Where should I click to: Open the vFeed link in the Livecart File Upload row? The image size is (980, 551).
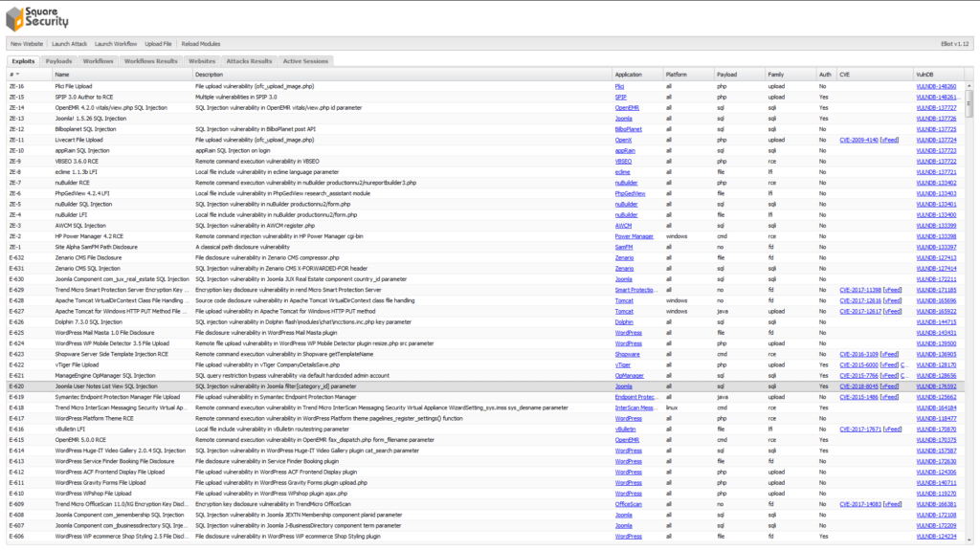pos(889,140)
